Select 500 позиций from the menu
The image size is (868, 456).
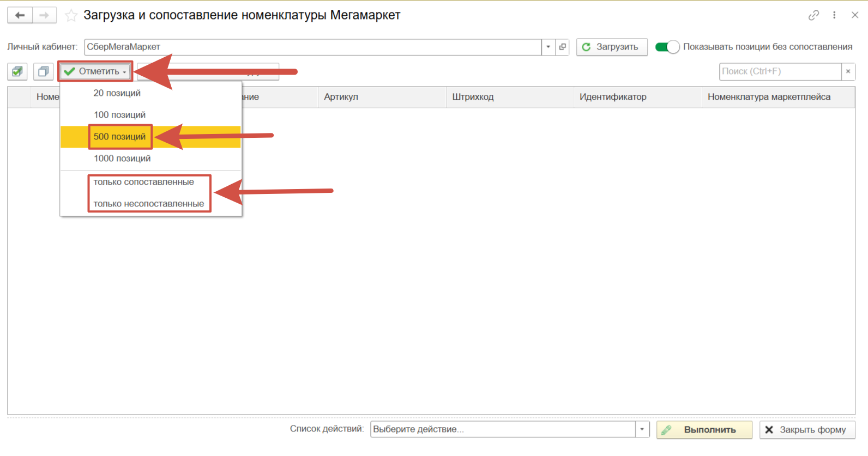(119, 137)
